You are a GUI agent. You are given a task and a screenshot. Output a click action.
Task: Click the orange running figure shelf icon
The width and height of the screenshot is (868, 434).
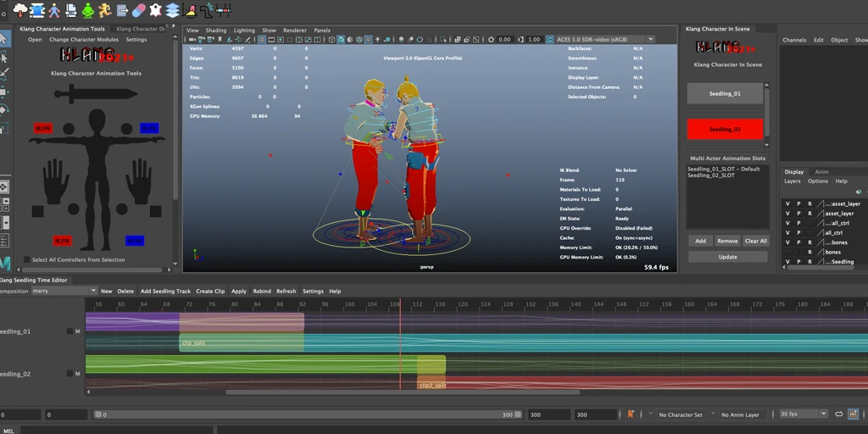105,9
